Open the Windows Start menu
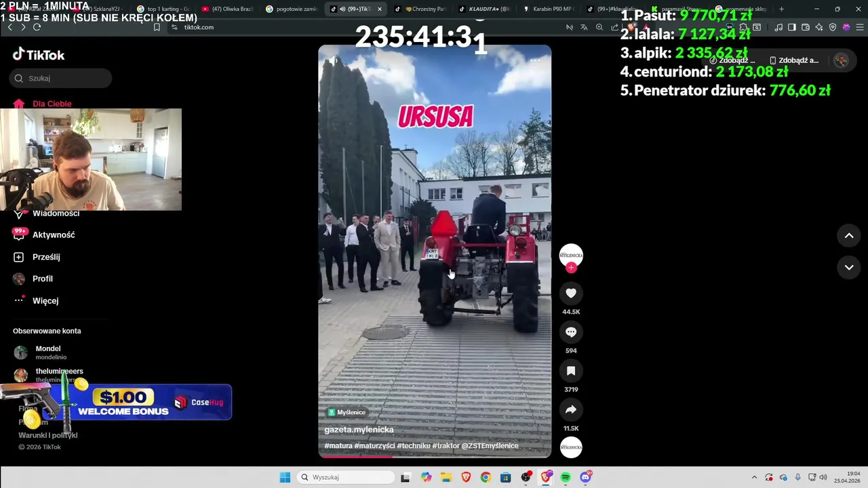This screenshot has width=868, height=488. (x=285, y=477)
